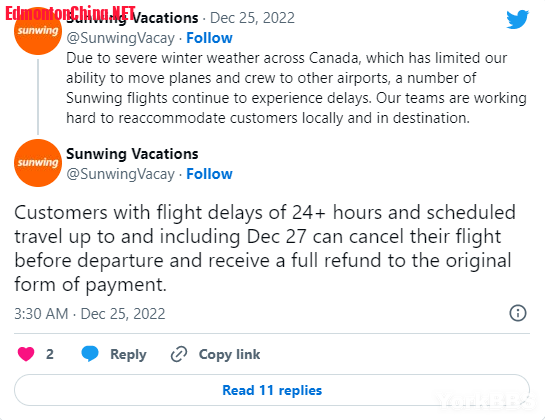
Task: Click the blue reply speech bubble icon
Action: 90,354
